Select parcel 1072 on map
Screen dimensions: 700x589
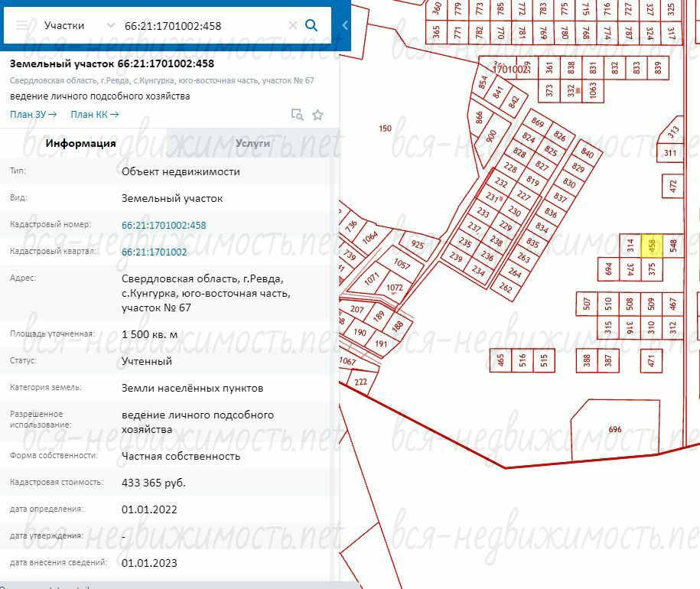pos(394,288)
